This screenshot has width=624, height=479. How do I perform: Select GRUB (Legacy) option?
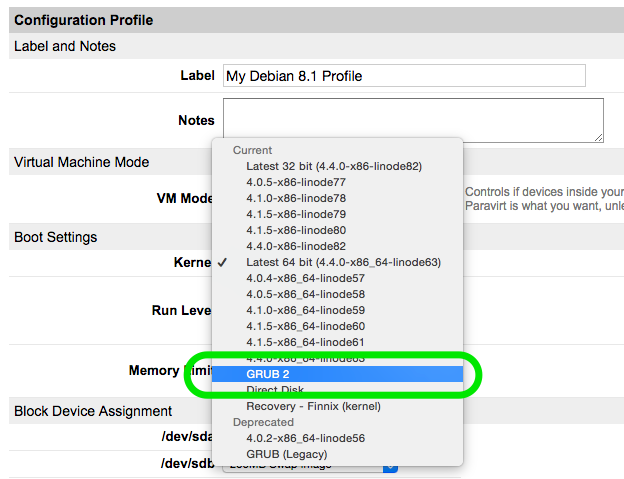click(286, 454)
